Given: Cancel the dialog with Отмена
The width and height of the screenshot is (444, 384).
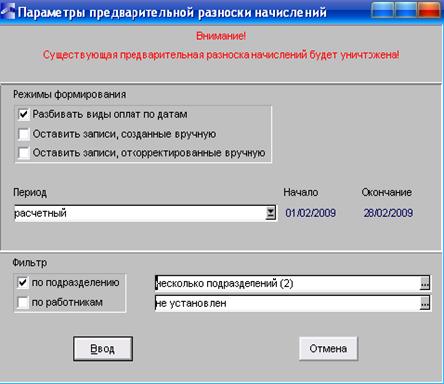Looking at the screenshot, I should [x=328, y=349].
